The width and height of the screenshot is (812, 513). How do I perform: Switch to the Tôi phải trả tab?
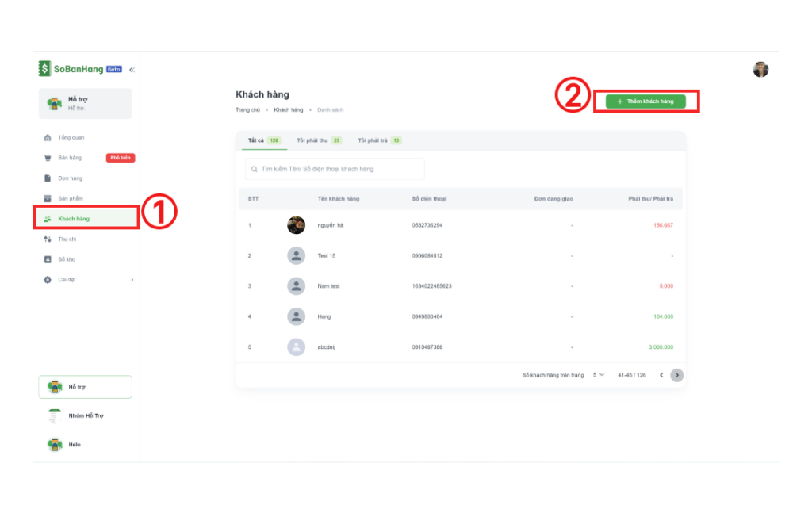(x=379, y=140)
